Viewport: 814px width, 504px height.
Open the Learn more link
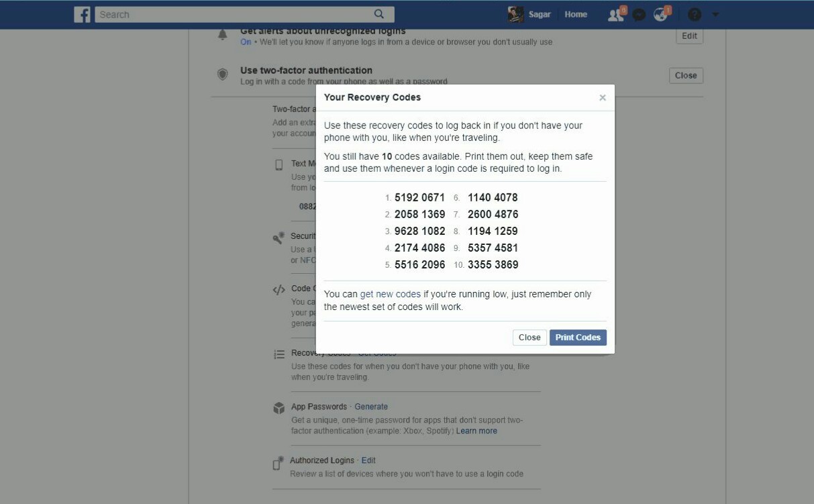click(x=476, y=431)
